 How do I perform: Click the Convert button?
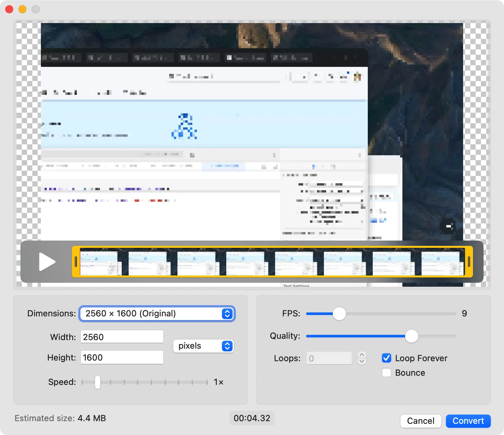pos(468,421)
